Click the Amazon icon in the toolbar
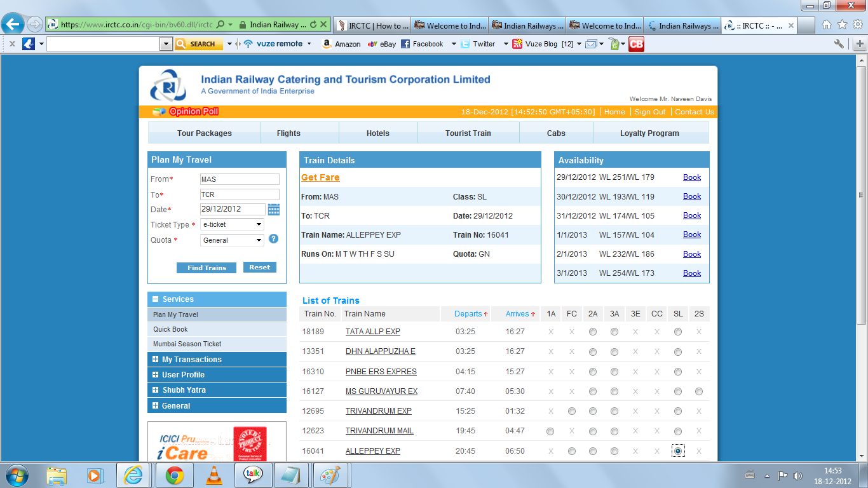Screen dimensions: 868x488 326,44
